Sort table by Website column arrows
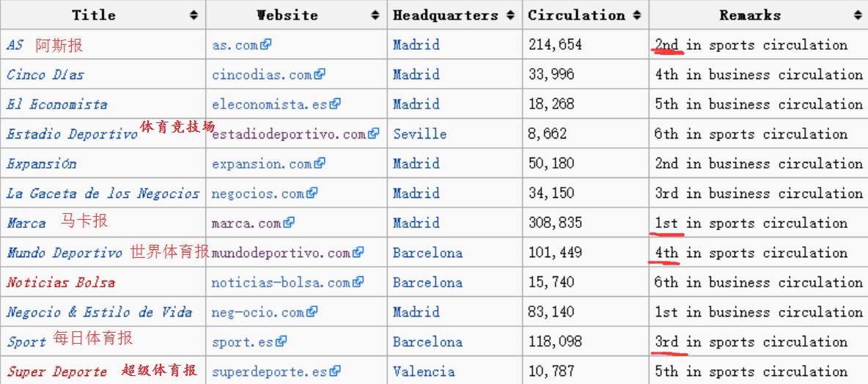The height and width of the screenshot is (384, 868). 375,15
